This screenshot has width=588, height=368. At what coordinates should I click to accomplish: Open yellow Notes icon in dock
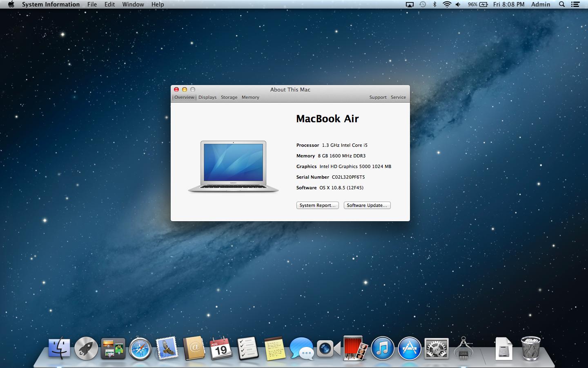point(274,349)
